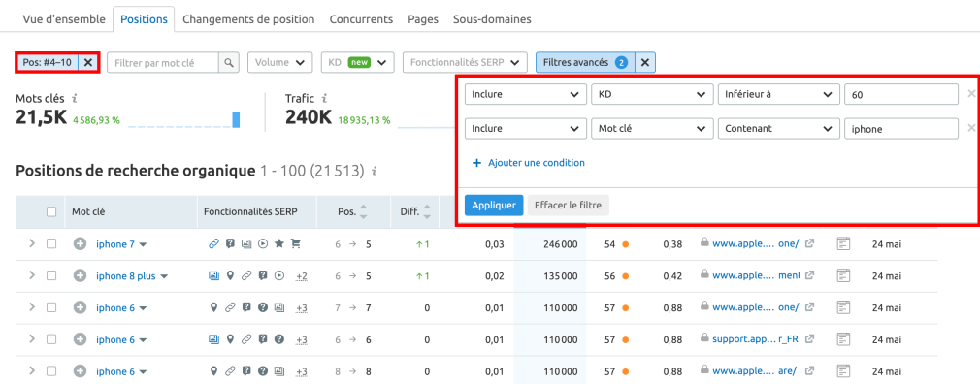View SERP snapshot icon for iphone 8 plus
The height and width of the screenshot is (384, 980).
tap(844, 275)
